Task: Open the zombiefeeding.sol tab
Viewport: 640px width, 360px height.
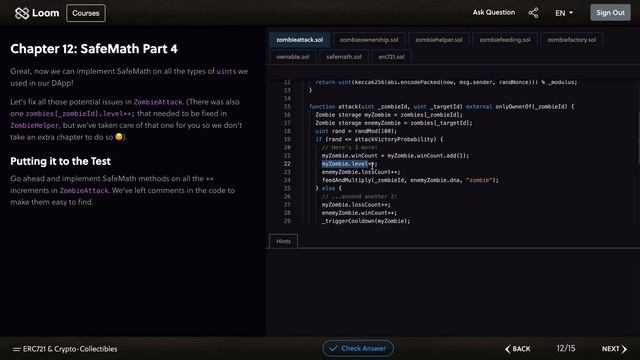Action: (x=505, y=40)
